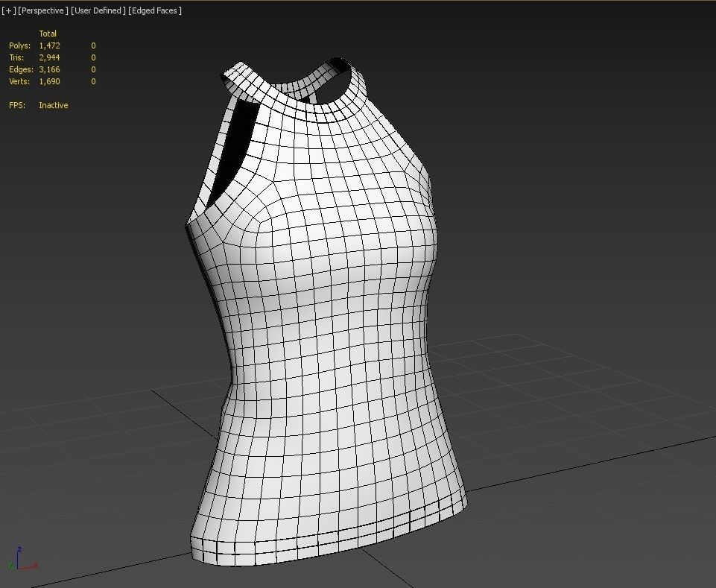Select the Verts total value 1,690
Screen dimensions: 716x588
[49, 81]
